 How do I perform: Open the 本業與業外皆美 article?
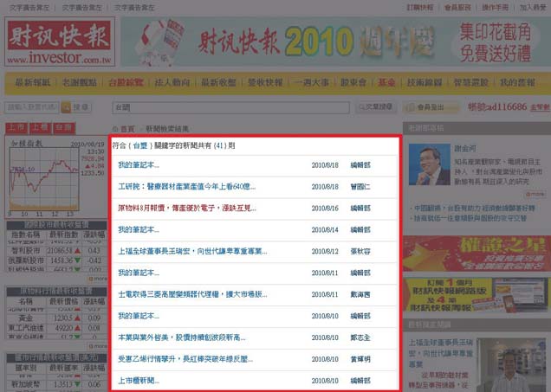tap(182, 337)
